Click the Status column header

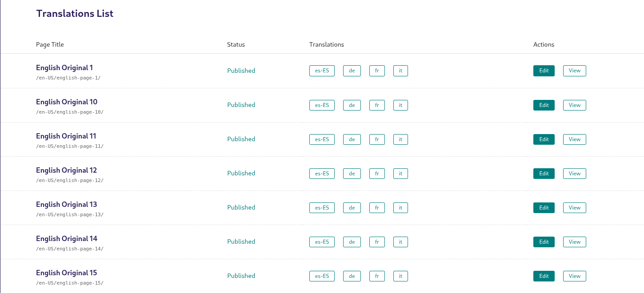click(x=236, y=44)
